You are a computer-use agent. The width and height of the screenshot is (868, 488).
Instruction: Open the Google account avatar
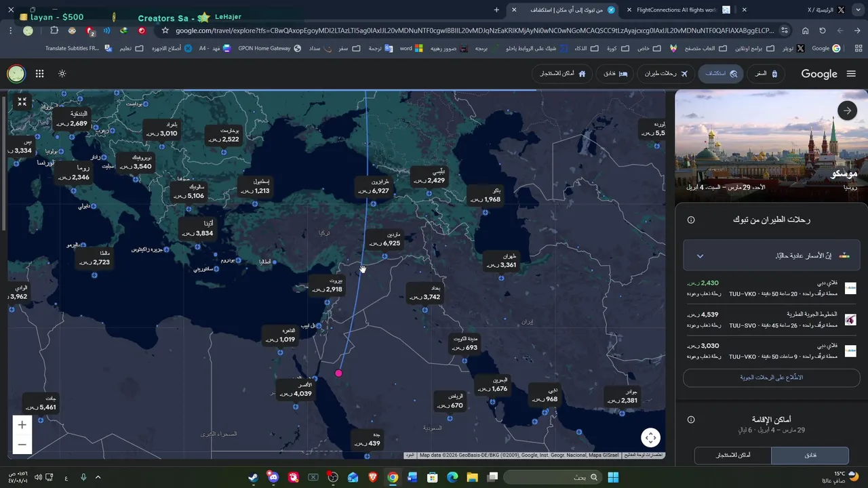click(16, 74)
